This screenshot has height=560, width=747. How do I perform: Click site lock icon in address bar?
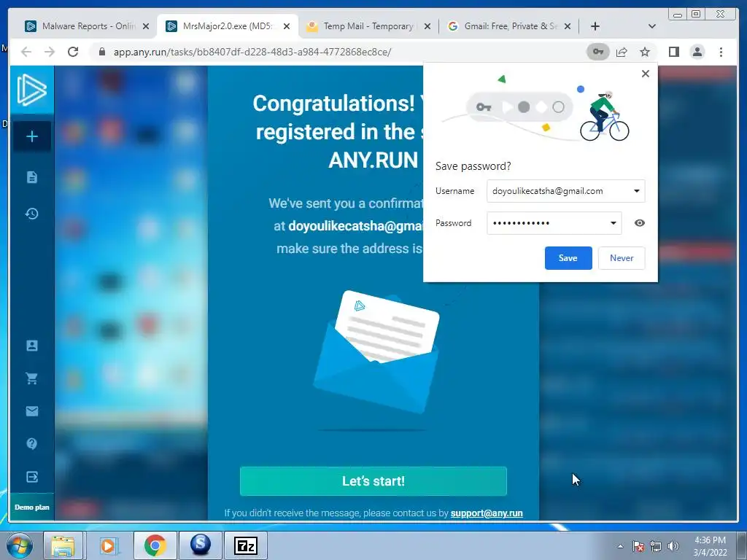point(102,52)
